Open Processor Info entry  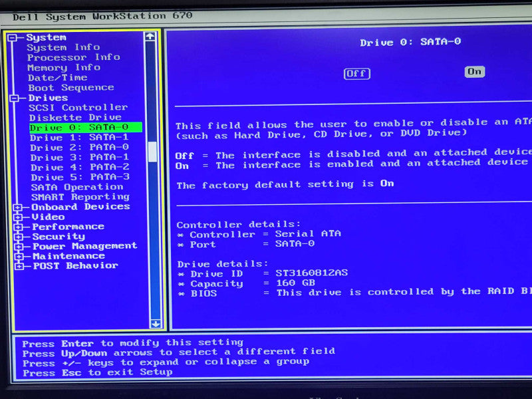(x=74, y=57)
